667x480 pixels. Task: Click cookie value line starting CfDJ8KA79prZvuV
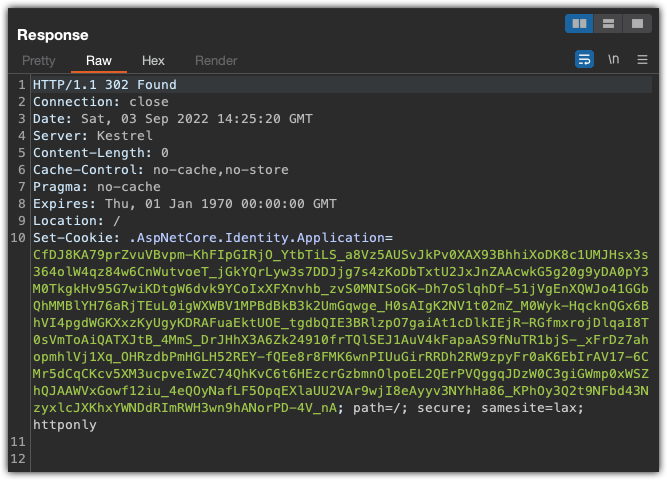[341, 255]
